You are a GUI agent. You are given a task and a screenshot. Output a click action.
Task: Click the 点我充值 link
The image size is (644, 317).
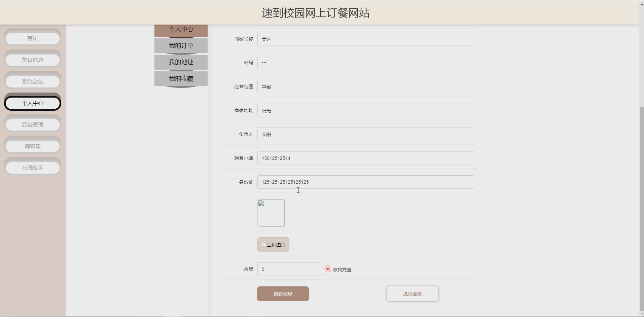(342, 270)
